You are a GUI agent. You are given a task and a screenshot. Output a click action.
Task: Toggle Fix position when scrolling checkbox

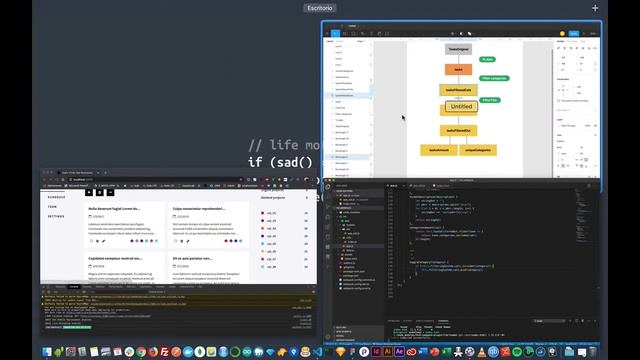(558, 100)
